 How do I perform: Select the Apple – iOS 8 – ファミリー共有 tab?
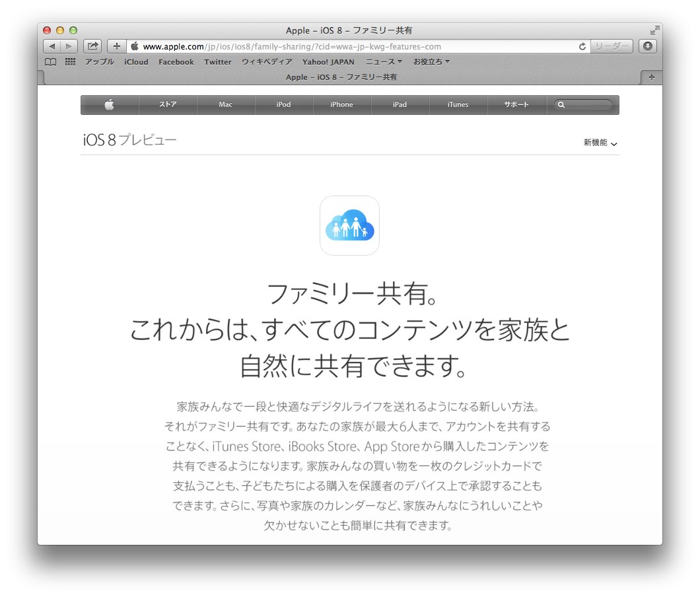tap(341, 77)
